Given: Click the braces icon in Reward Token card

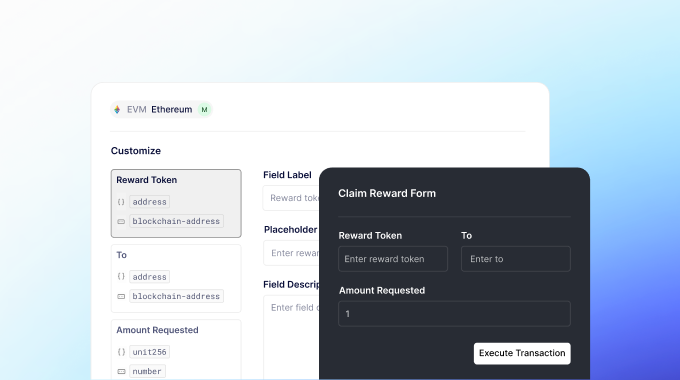Looking at the screenshot, I should point(121,202).
